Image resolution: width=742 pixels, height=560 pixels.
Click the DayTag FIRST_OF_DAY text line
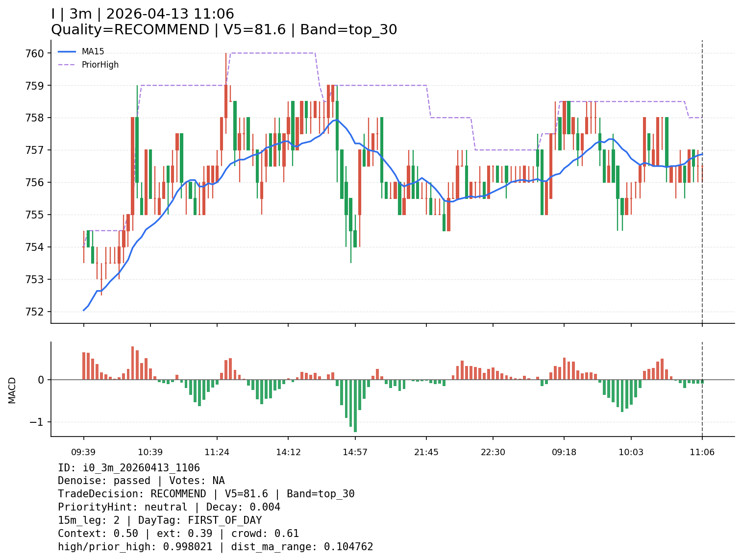click(x=160, y=520)
